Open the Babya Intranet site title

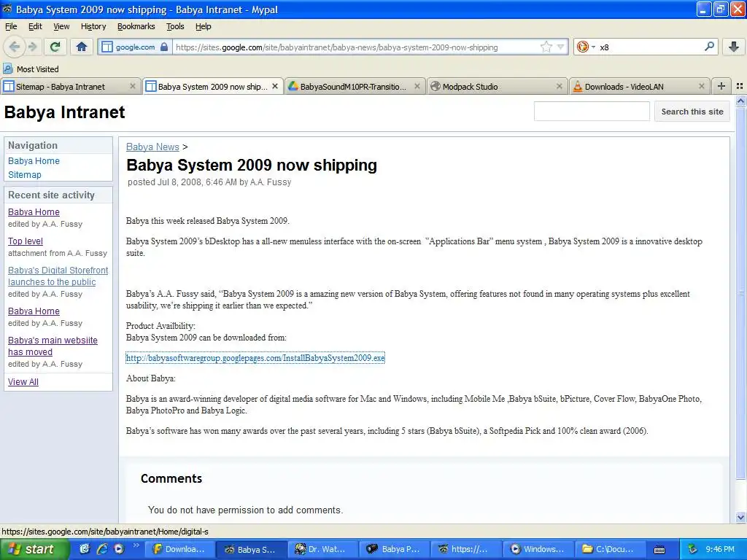[64, 112]
